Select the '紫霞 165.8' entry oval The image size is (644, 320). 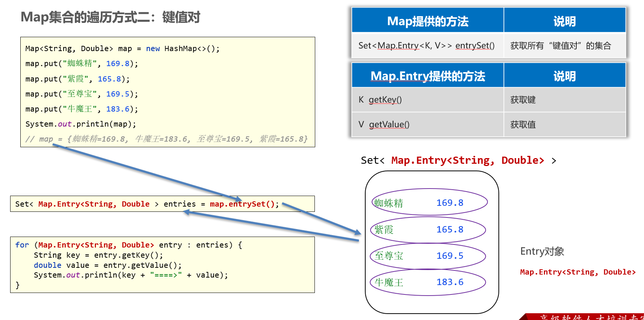pos(428,229)
